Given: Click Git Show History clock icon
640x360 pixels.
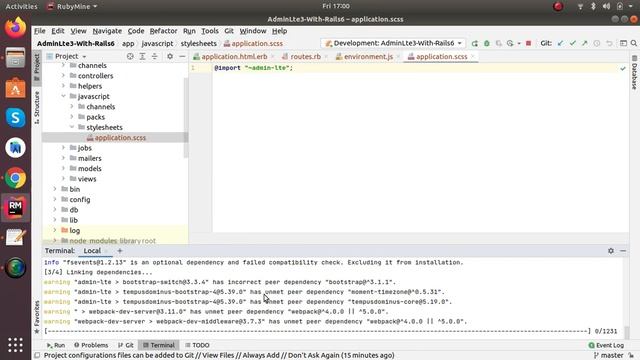Looking at the screenshot, I should (x=597, y=43).
